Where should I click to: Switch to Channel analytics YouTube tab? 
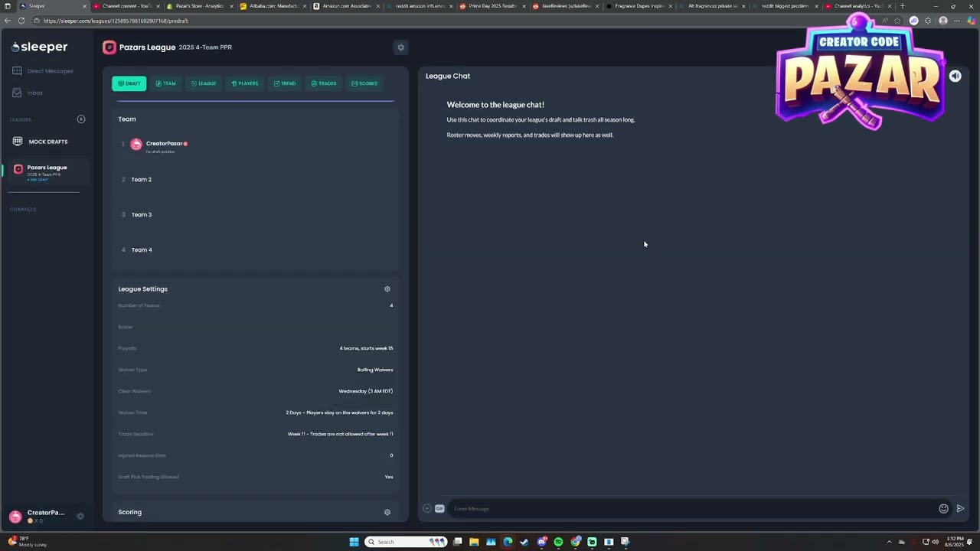point(858,6)
